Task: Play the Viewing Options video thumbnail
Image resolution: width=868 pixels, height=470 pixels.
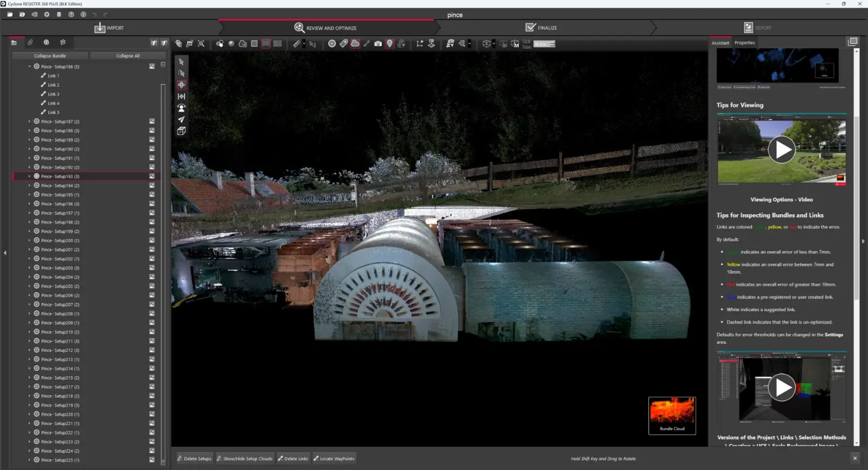Action: pyautogui.click(x=781, y=150)
